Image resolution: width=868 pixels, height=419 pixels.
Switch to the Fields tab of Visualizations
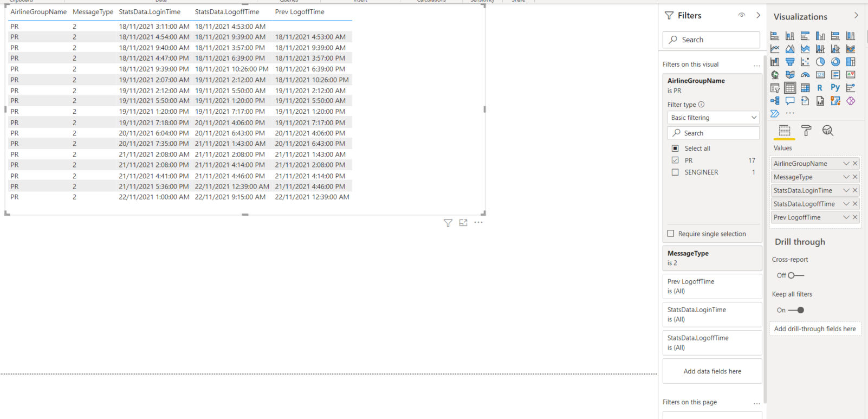(785, 131)
